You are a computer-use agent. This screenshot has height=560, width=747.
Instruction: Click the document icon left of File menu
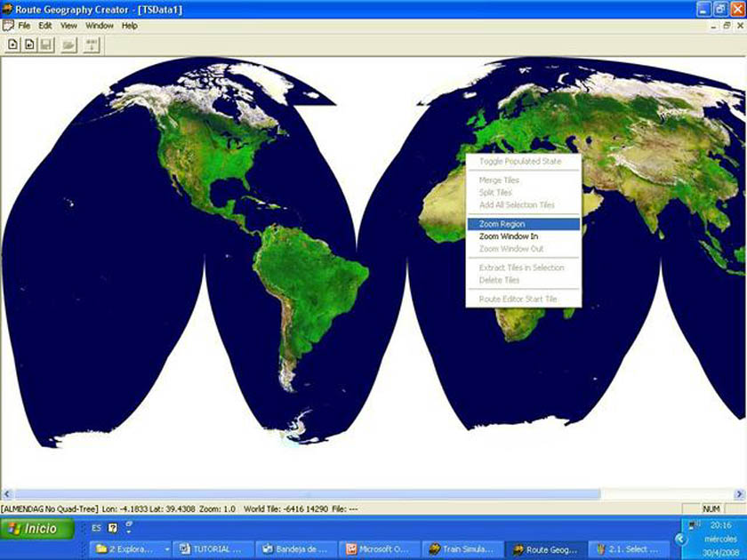point(8,26)
